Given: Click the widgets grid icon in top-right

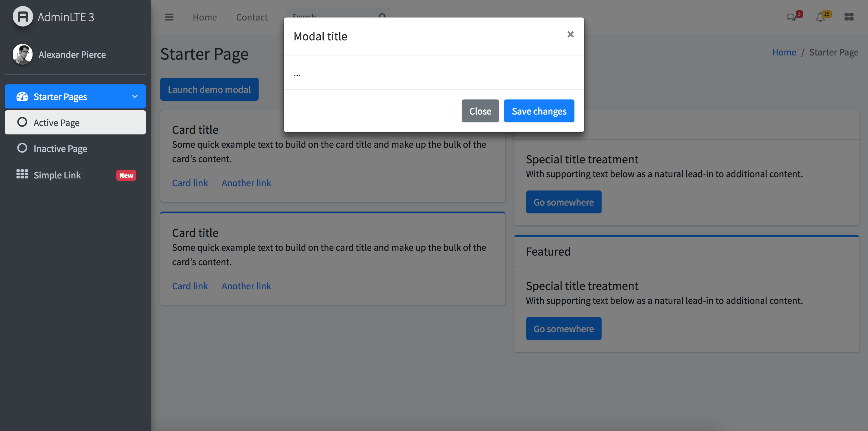Looking at the screenshot, I should pos(849,17).
